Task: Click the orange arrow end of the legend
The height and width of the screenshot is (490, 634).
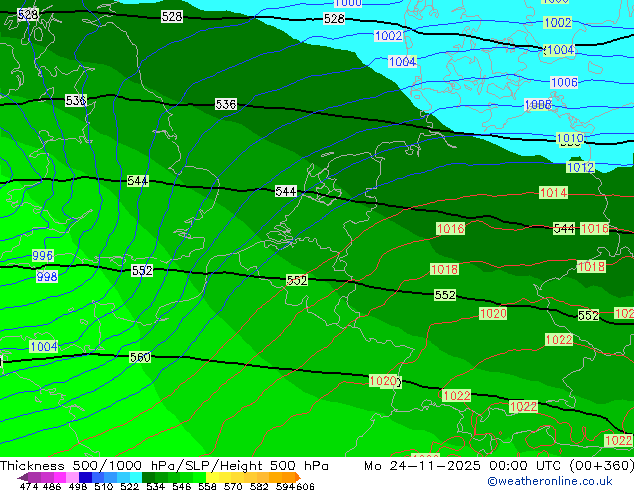Action: [298, 477]
